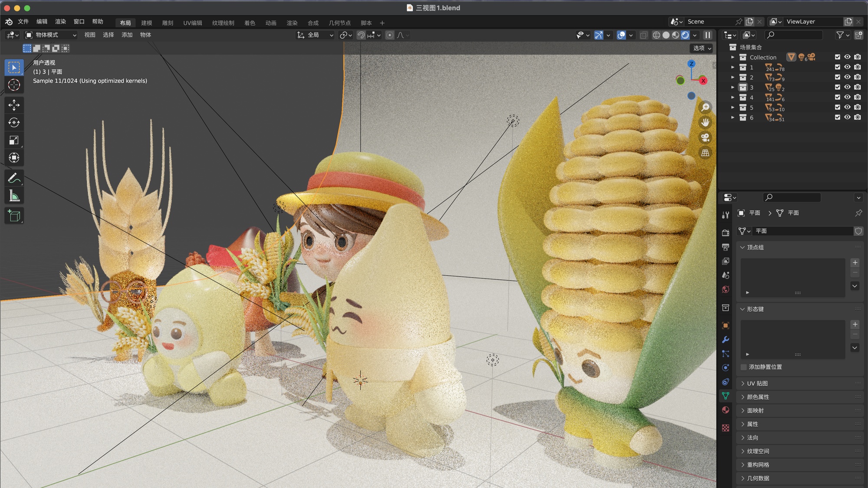The width and height of the screenshot is (868, 488).
Task: Hide collection 1 with eye icon
Action: point(848,67)
